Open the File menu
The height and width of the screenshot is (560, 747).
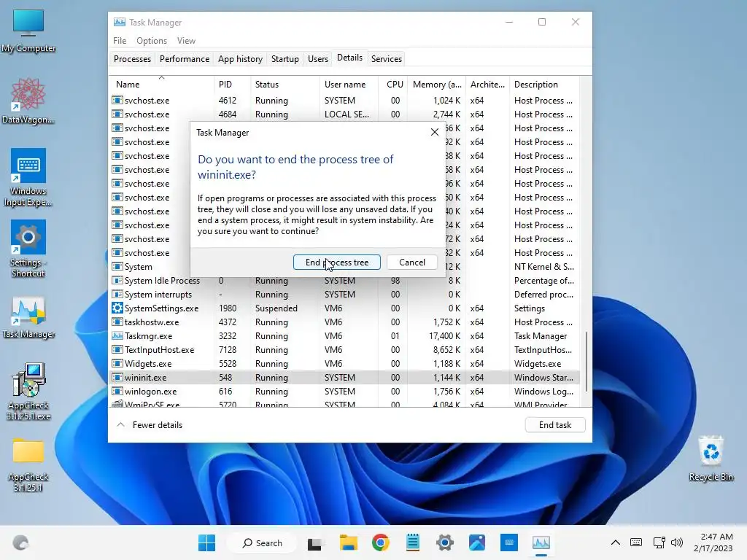[x=120, y=41]
